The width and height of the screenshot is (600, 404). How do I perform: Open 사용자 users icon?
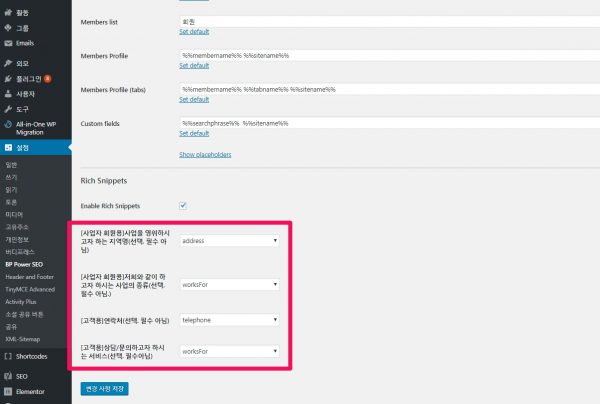click(8, 94)
